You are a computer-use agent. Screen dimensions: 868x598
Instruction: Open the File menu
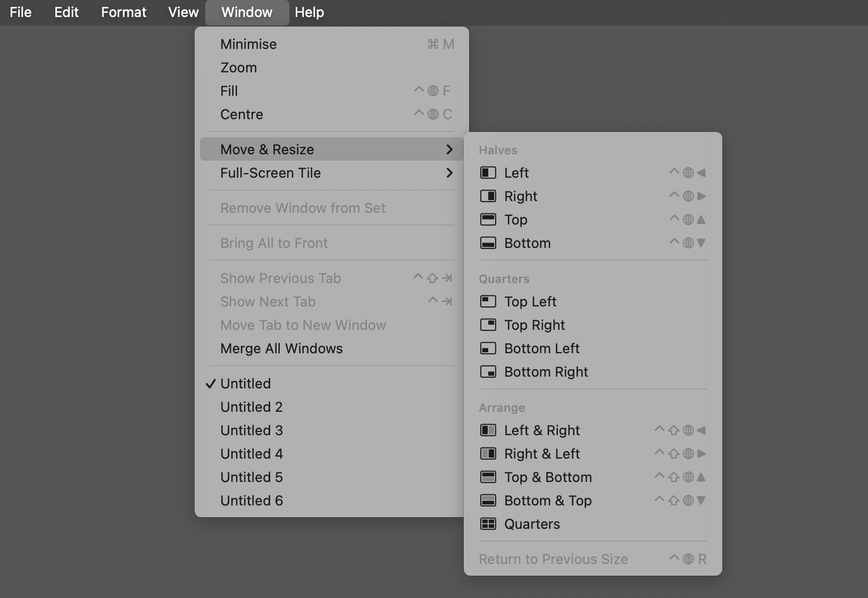[21, 12]
